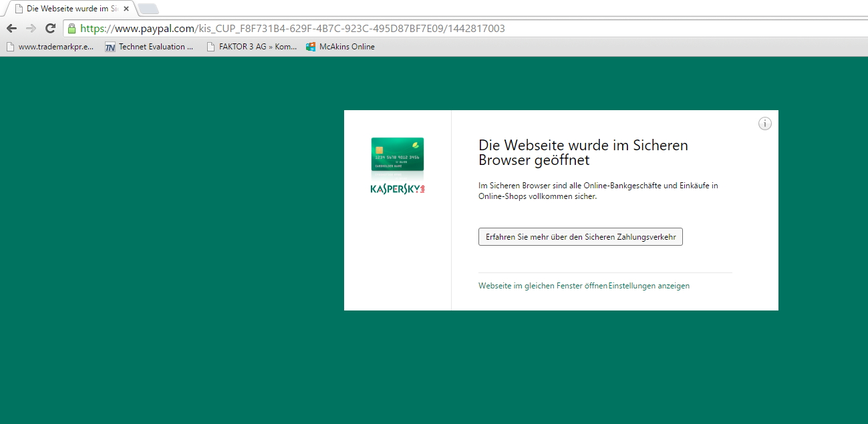Click 'Webseite im gleichen Fenster öffnen' link
Viewport: 868px width, 424px height.
click(x=543, y=286)
